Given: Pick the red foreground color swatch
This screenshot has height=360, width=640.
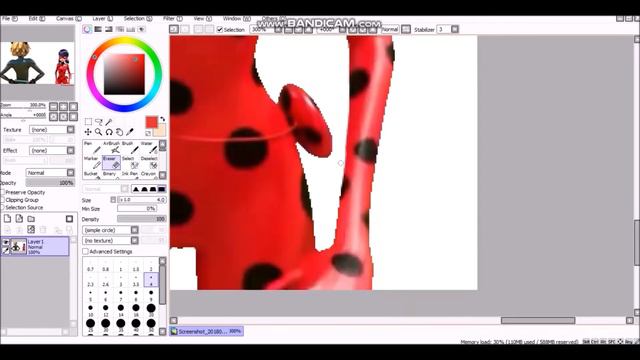Looking at the screenshot, I should tap(151, 122).
